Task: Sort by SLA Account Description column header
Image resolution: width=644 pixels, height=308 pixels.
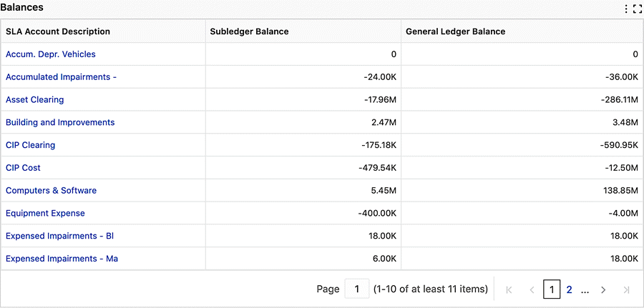Action: 58,31
